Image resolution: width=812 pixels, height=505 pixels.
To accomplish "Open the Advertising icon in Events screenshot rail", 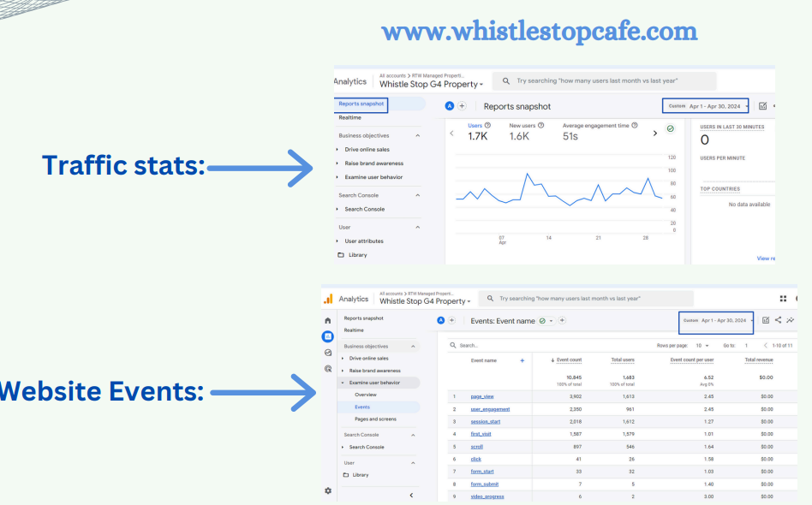I will click(328, 369).
